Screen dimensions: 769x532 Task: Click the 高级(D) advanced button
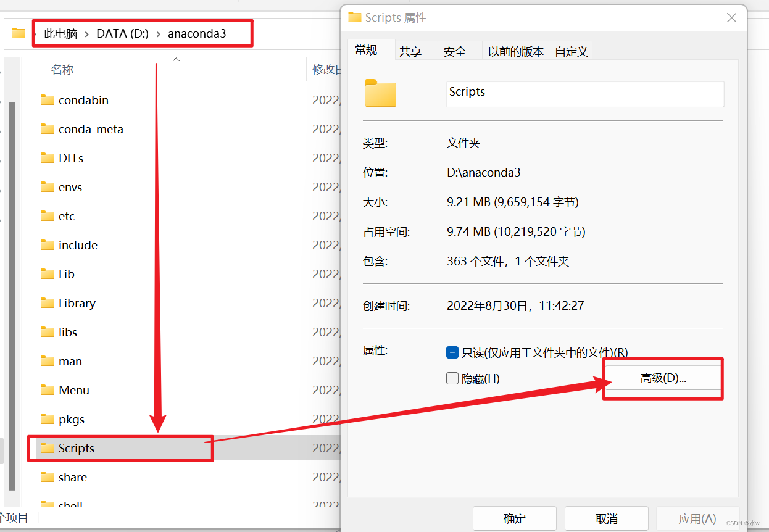point(662,378)
